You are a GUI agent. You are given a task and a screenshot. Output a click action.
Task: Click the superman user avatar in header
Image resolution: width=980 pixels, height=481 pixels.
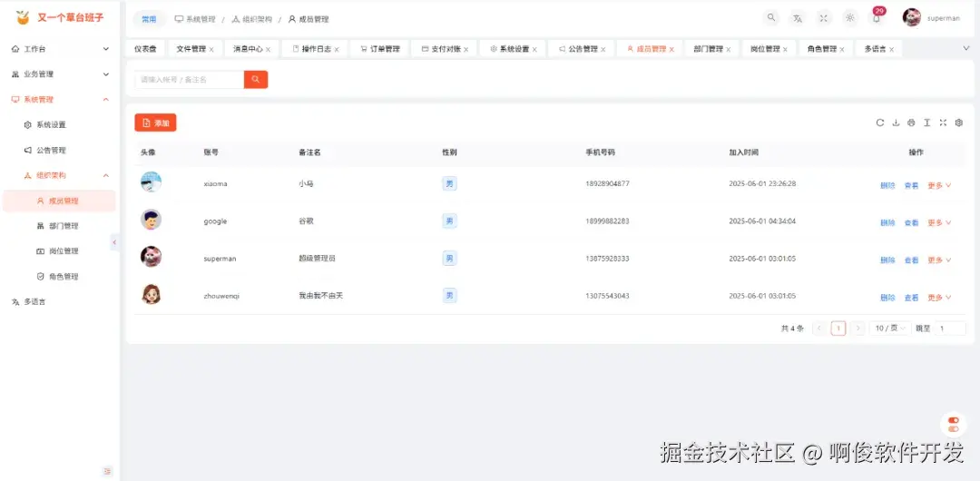click(911, 17)
